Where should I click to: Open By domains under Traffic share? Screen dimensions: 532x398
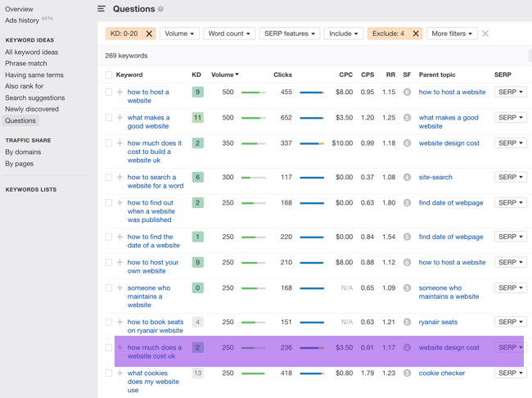(23, 152)
